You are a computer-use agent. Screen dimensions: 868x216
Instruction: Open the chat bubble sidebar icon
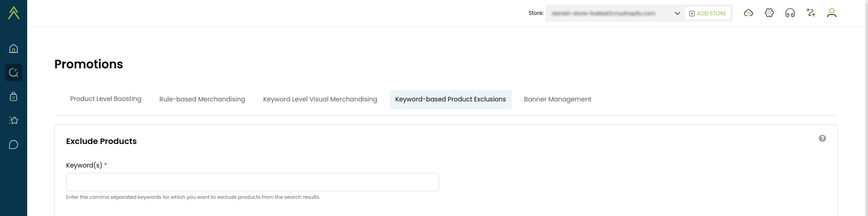click(14, 145)
